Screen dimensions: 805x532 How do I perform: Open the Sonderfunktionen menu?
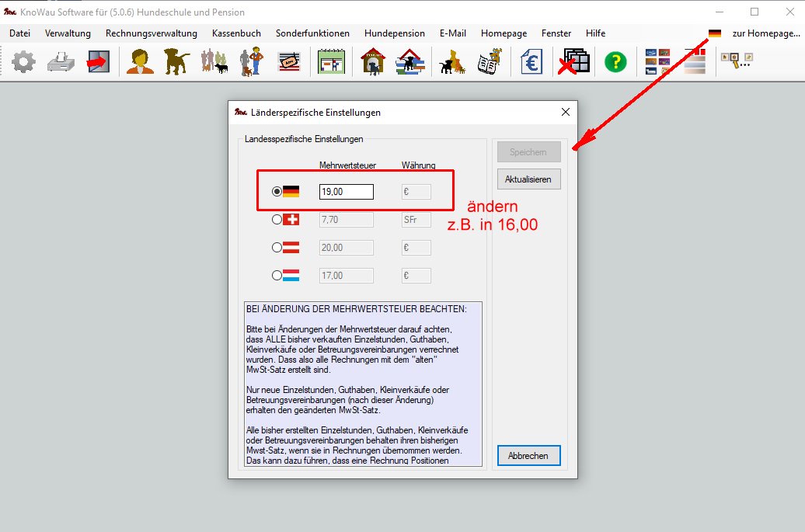[x=312, y=33]
